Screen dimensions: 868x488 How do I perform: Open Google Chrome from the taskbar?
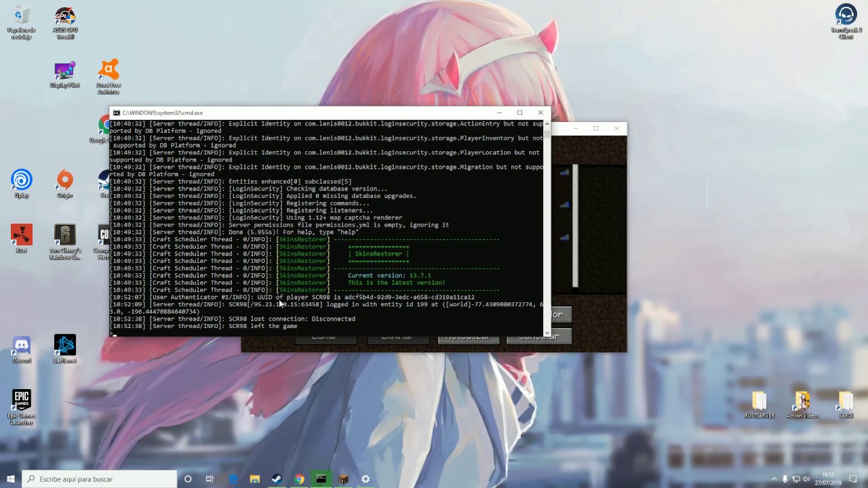299,479
